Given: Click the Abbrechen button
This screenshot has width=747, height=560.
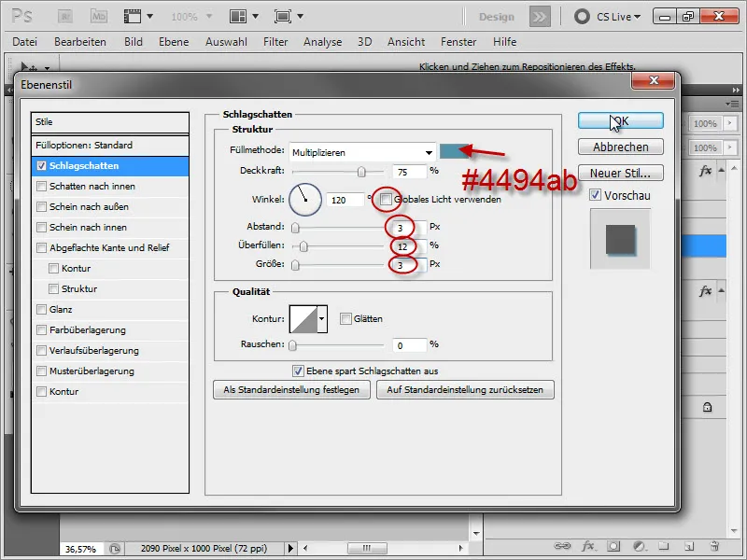Looking at the screenshot, I should (x=621, y=147).
